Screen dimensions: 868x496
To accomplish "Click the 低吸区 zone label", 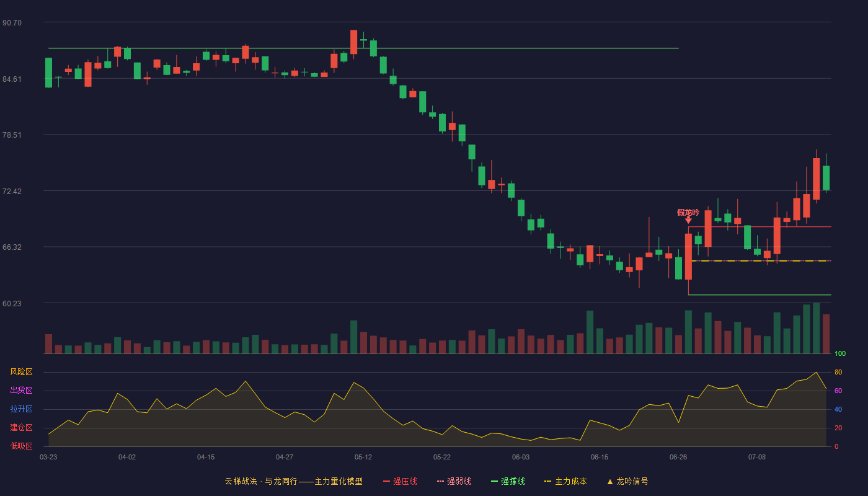I will point(21,446).
